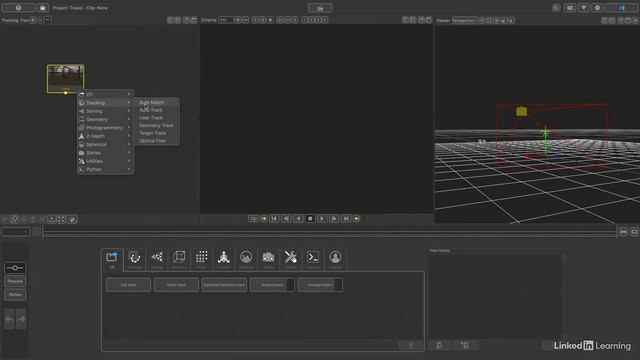Click the plus button next to Tracking Tree
Screen dimensions: 640x360
coord(33,20)
